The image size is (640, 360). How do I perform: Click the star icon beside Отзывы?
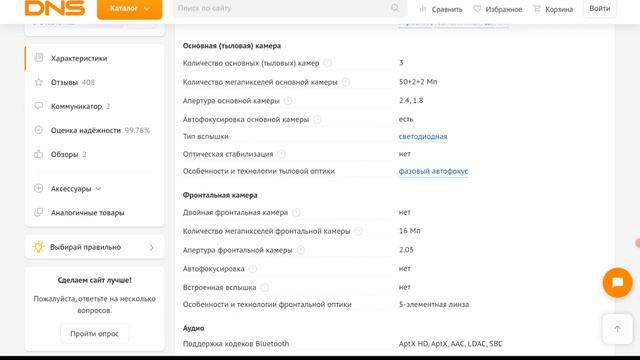pyautogui.click(x=39, y=82)
